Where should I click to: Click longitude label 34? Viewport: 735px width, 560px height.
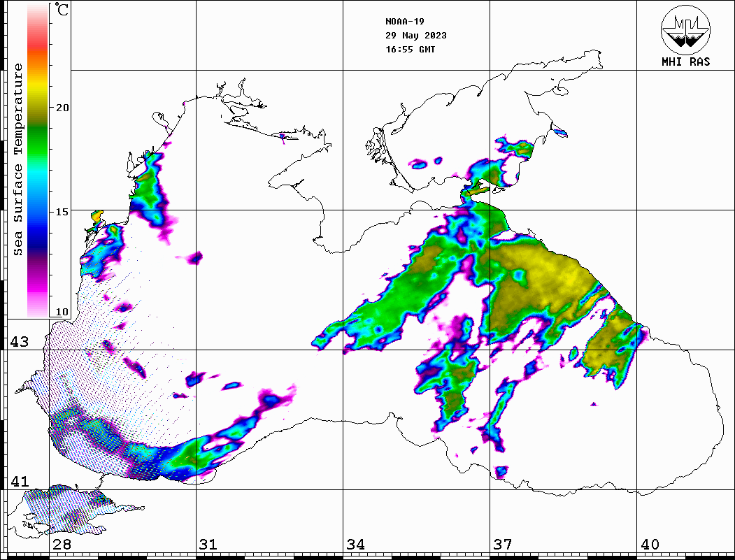click(x=355, y=544)
